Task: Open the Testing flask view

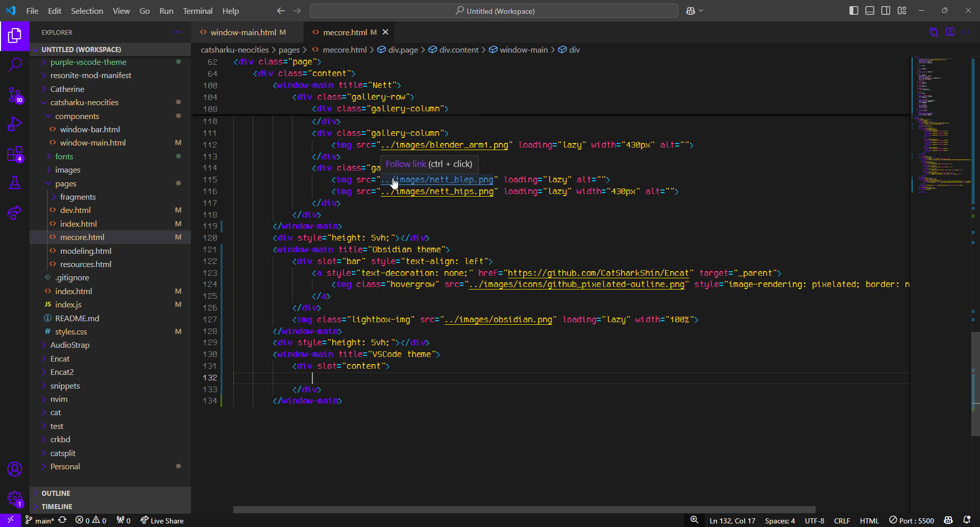Action: (x=15, y=183)
